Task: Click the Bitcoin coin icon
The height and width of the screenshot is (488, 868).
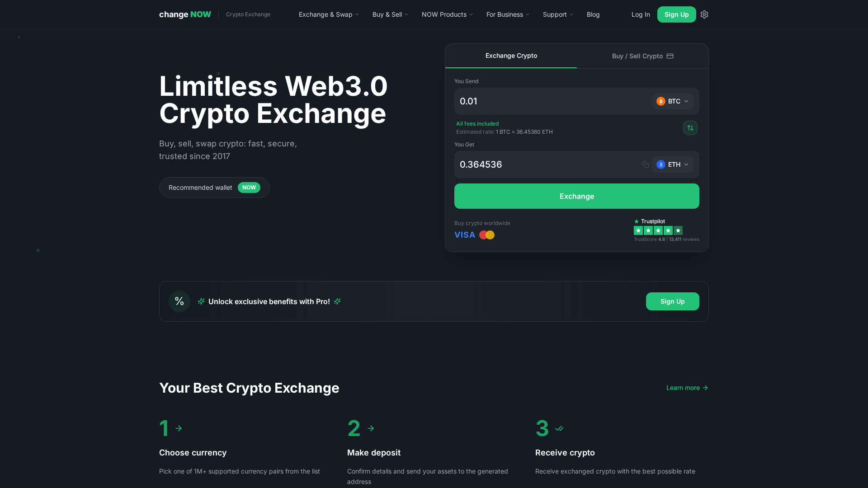Action: coord(661,101)
